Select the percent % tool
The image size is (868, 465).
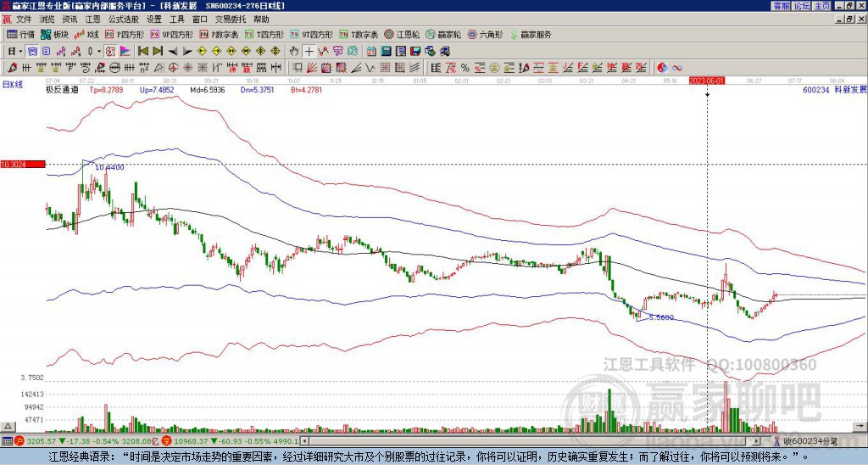[465, 68]
